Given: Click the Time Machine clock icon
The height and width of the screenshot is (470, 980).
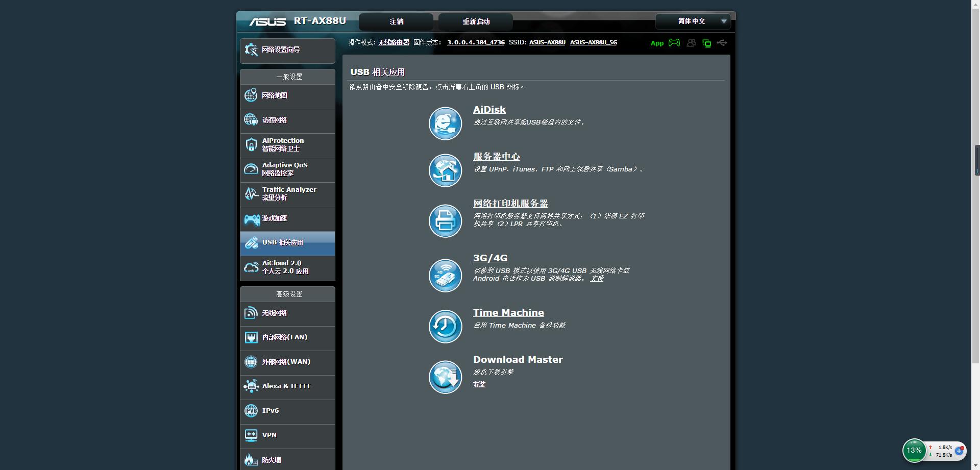Looking at the screenshot, I should tap(445, 327).
